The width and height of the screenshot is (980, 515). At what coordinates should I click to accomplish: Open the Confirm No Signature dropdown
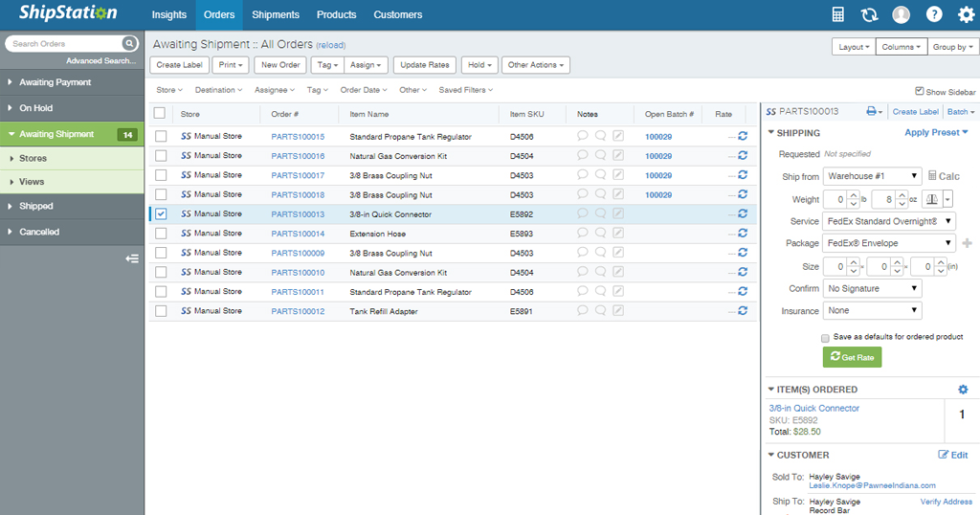coord(872,288)
